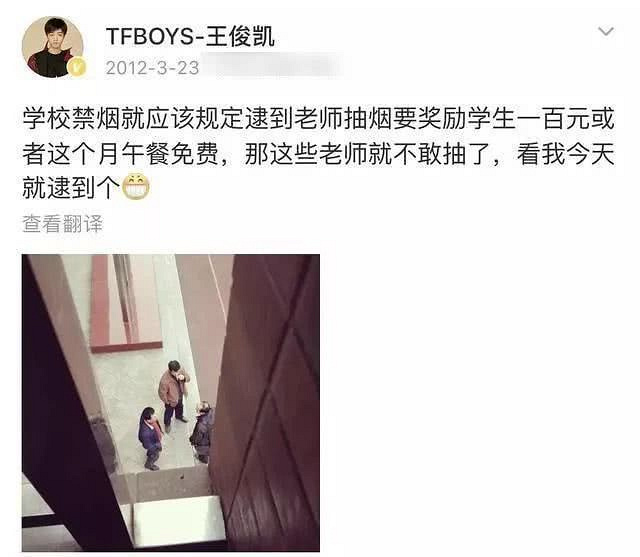The image size is (640, 557).
Task: Tap the grinning emoji in the post
Action: [136, 186]
